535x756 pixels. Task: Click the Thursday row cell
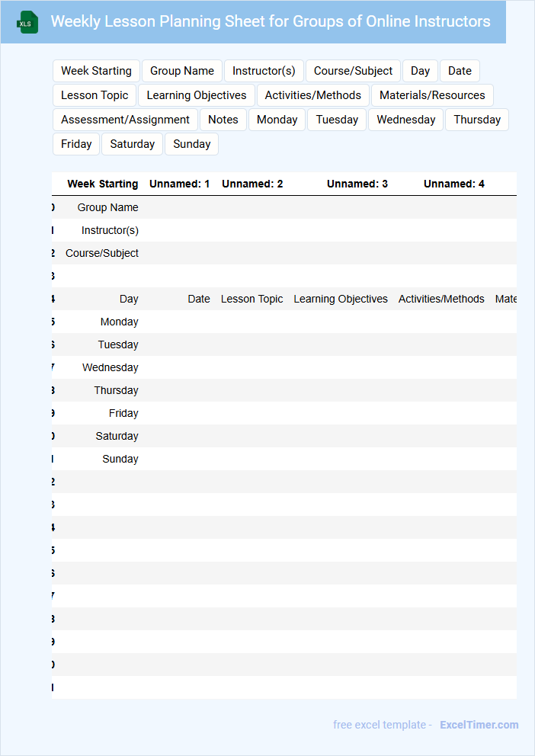point(116,390)
